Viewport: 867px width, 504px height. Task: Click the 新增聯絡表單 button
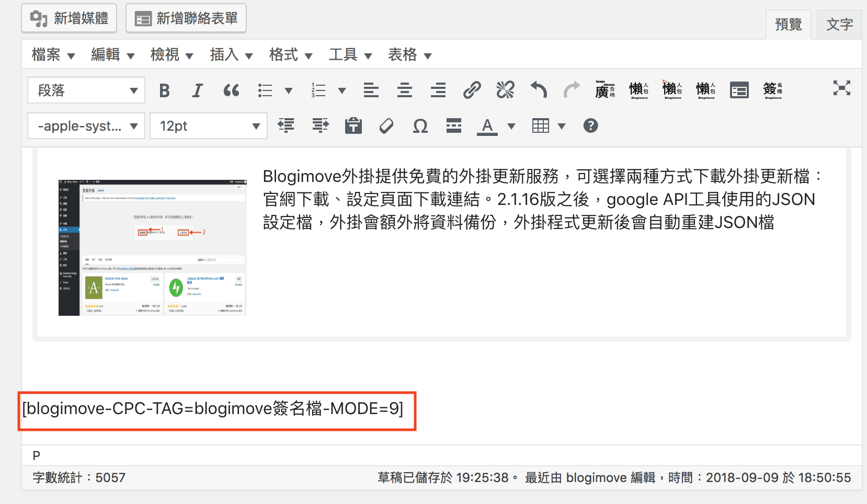pos(186,18)
